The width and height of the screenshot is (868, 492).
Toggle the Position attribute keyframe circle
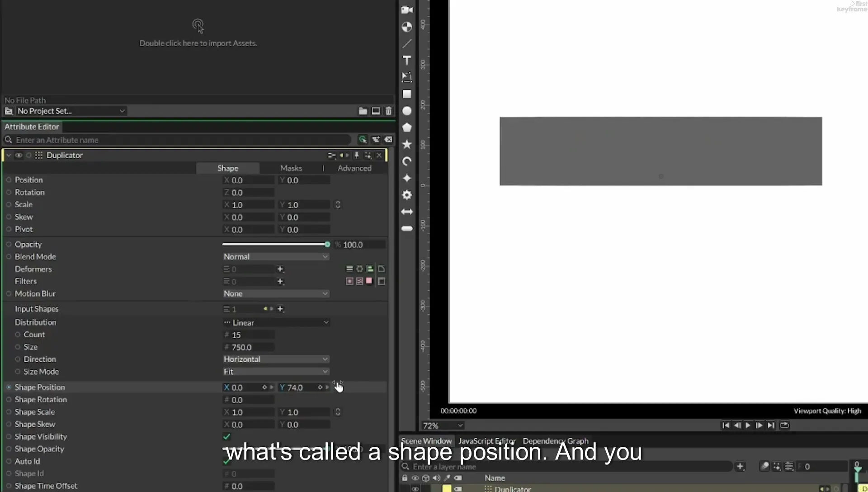(9, 180)
